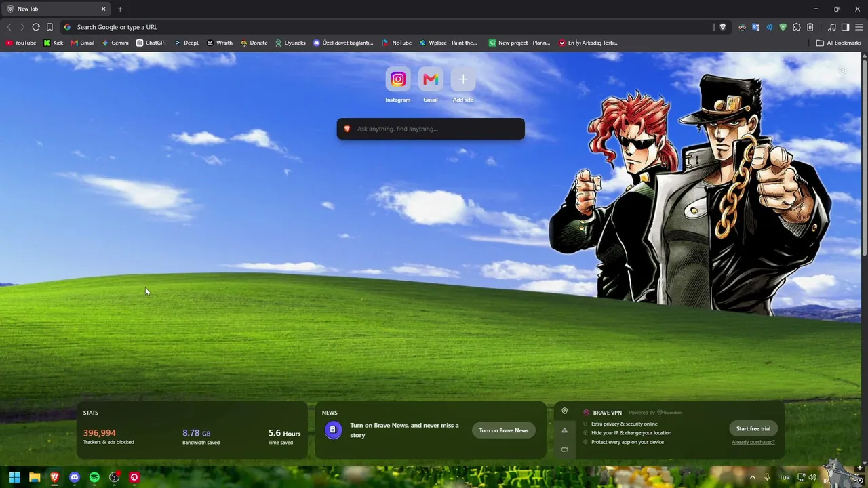Screen dimensions: 868x488
Task: Open OBS Studio from the taskbar
Action: 115,477
